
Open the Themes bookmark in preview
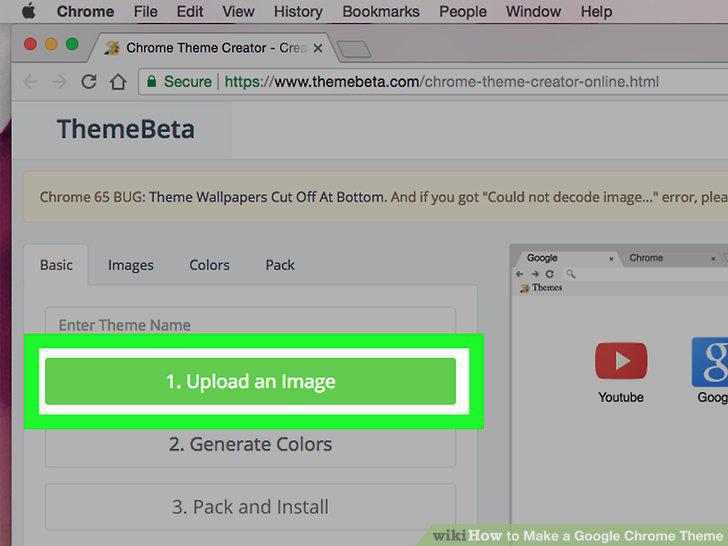pyautogui.click(x=541, y=288)
